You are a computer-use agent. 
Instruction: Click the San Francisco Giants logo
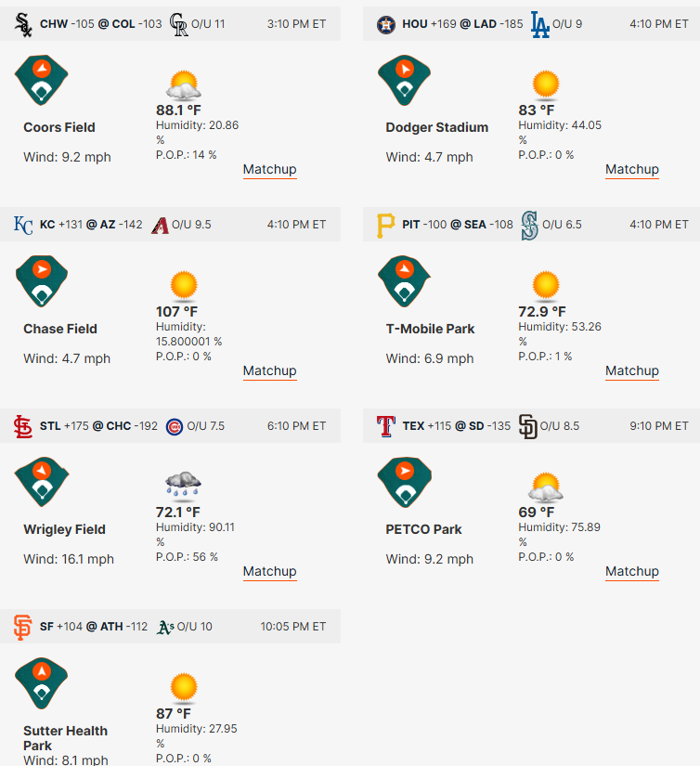(22, 628)
